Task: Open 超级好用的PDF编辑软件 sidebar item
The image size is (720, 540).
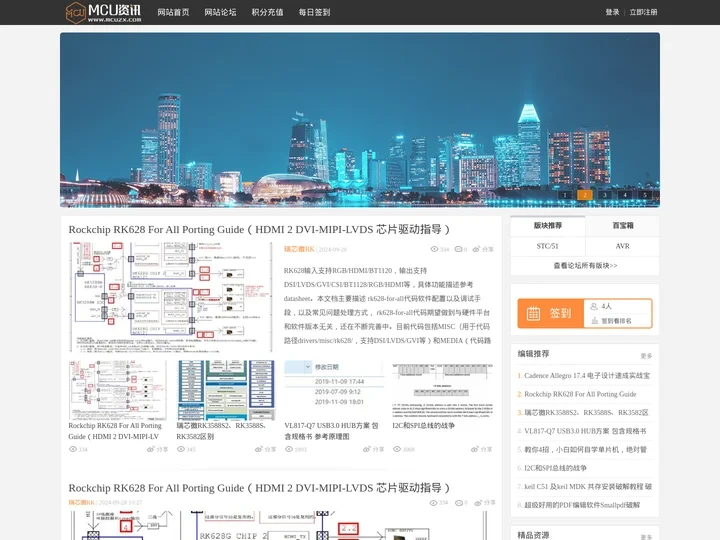Action: [582, 505]
